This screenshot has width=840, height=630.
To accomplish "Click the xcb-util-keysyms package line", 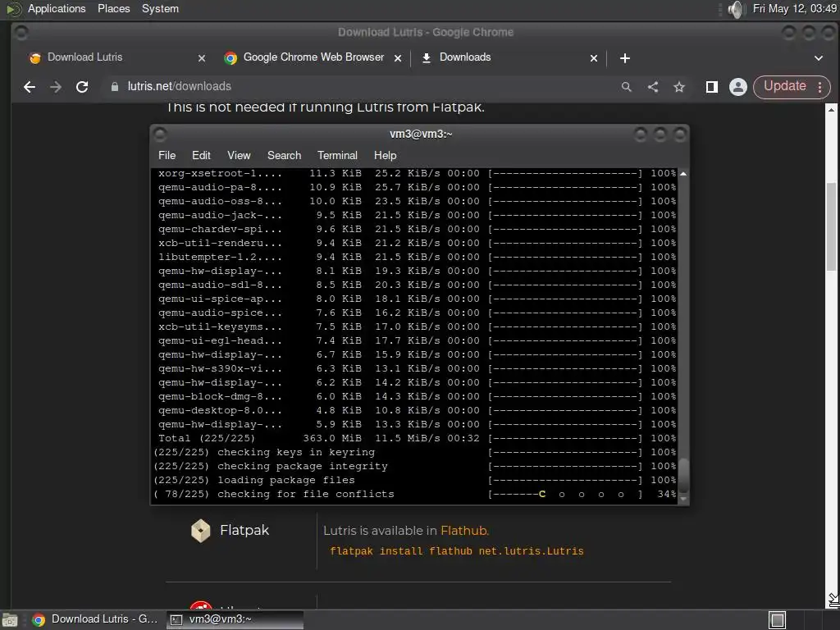I will [415, 326].
